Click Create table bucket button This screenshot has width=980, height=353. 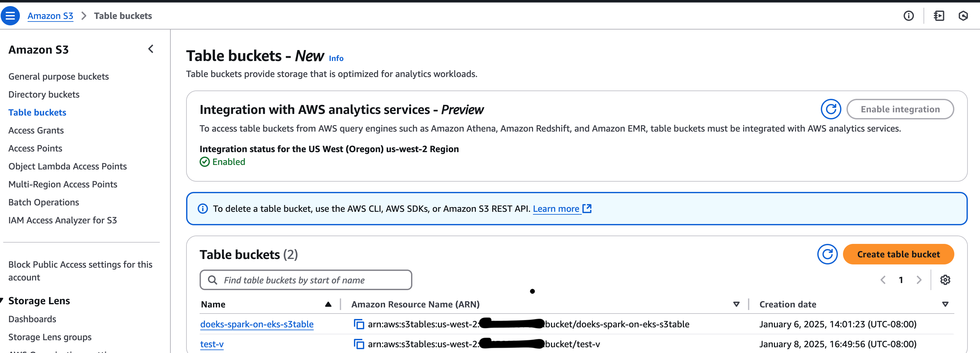pyautogui.click(x=898, y=254)
